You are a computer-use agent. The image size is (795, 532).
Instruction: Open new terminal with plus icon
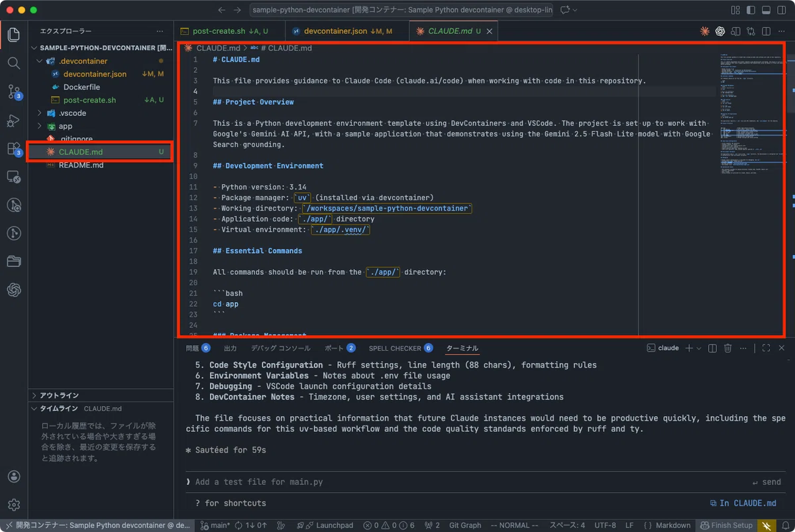(689, 348)
